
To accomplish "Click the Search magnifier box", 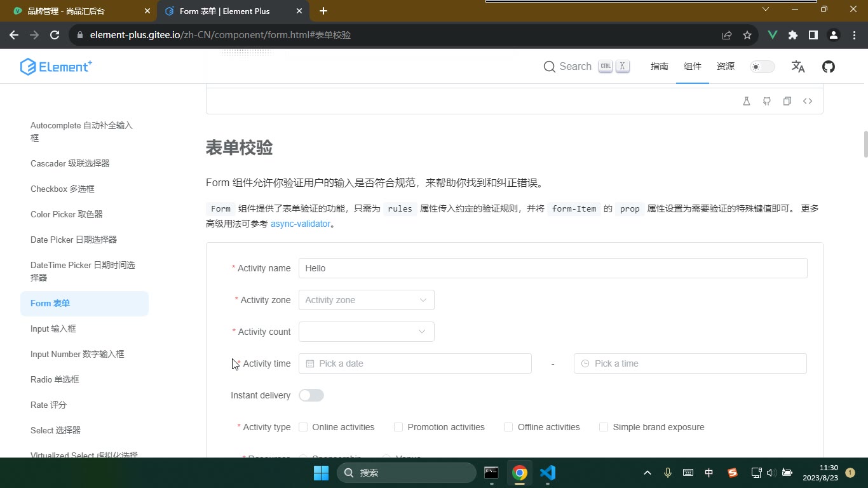I will (x=587, y=67).
